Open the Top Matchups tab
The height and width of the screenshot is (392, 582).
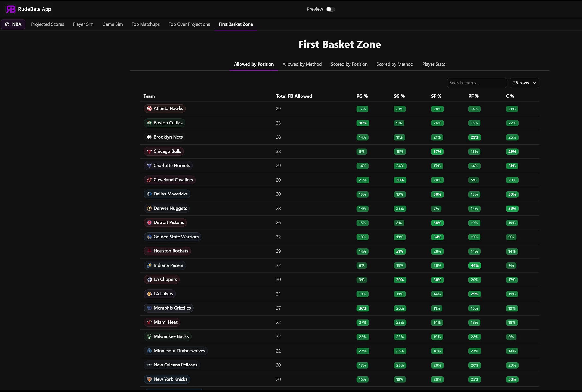145,24
